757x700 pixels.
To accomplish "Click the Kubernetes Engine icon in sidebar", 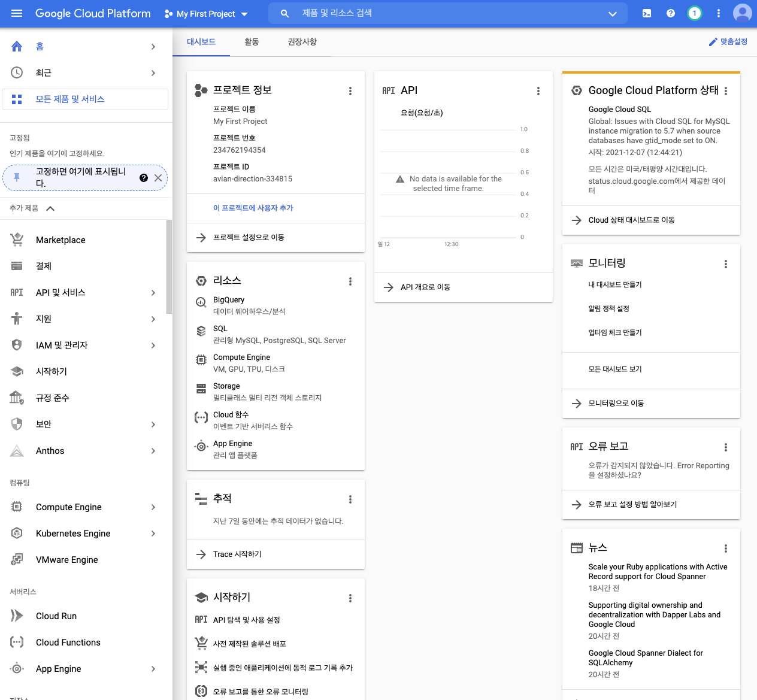I will [x=17, y=533].
